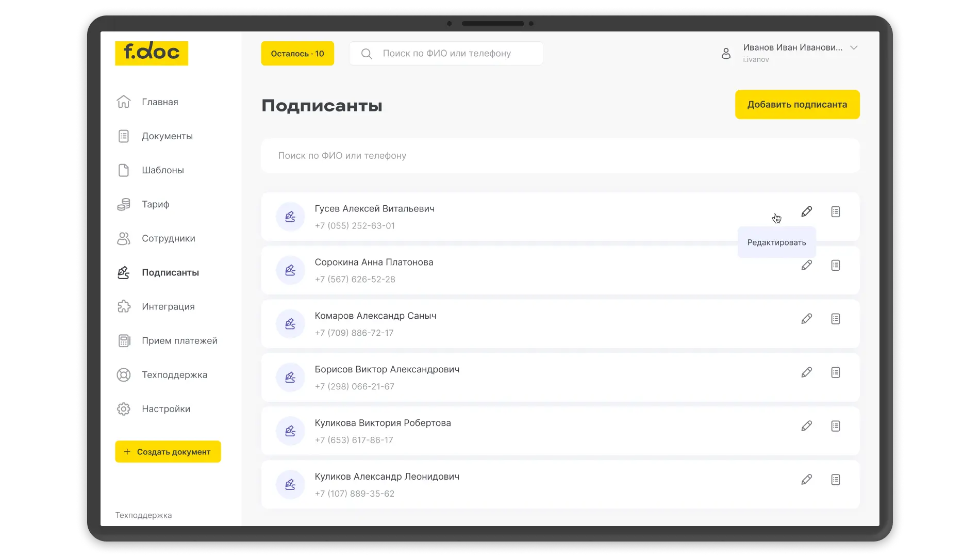Click the Создать документ button
980x557 pixels.
168,452
